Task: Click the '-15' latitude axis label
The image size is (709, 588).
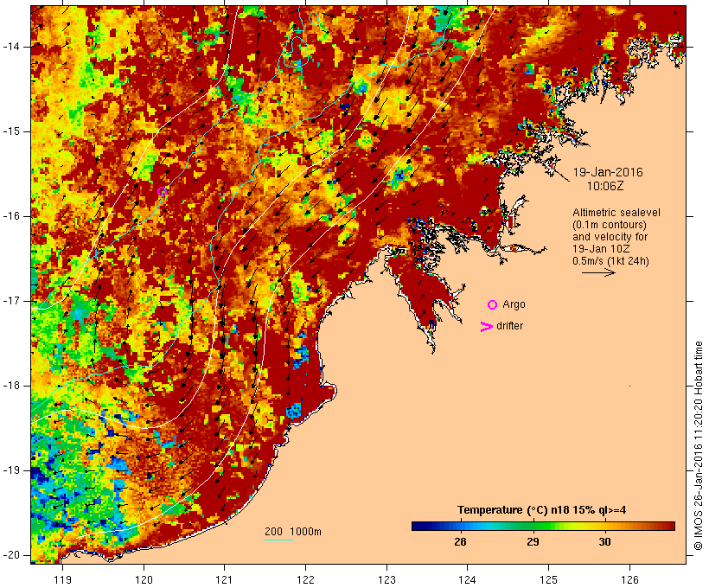Action: pyautogui.click(x=11, y=131)
